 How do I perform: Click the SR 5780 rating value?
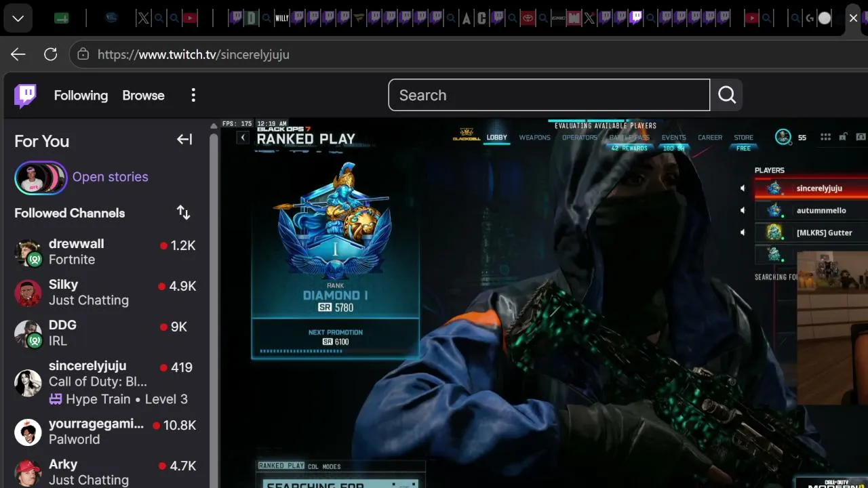coord(336,308)
